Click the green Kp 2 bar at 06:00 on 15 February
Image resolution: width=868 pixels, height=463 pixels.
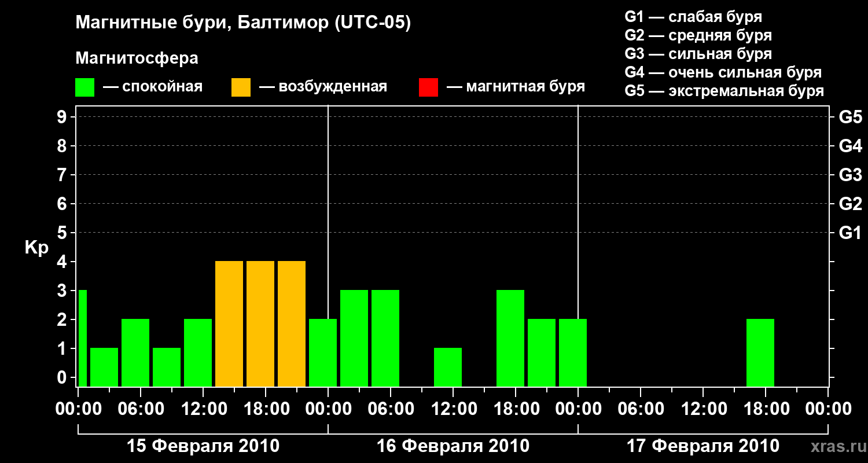[x=135, y=352]
